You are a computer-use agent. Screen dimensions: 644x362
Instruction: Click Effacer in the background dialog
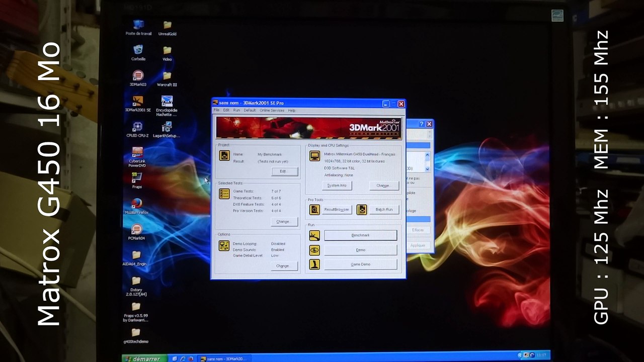(418, 230)
